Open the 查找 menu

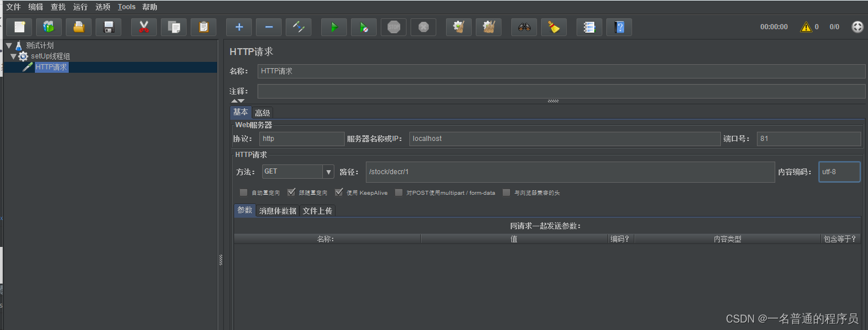coord(58,7)
